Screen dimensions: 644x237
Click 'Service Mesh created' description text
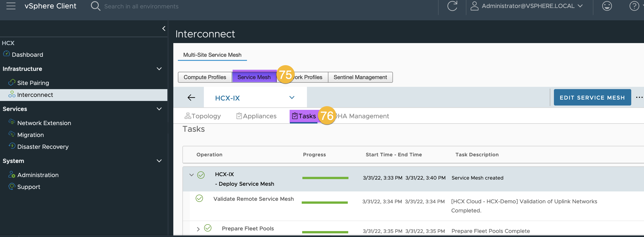pos(477,178)
